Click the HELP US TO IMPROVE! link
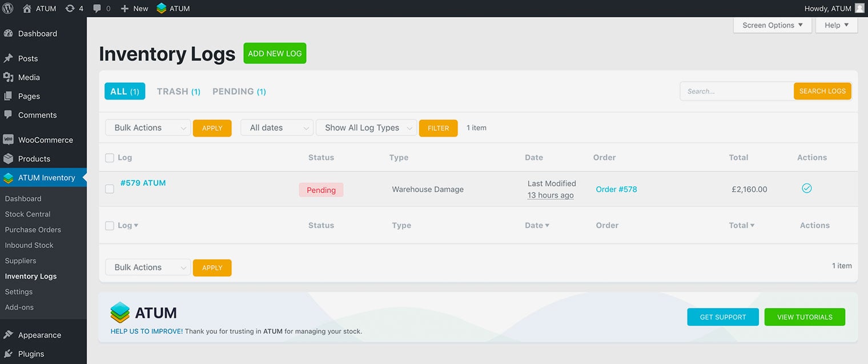868x364 pixels. (x=147, y=331)
